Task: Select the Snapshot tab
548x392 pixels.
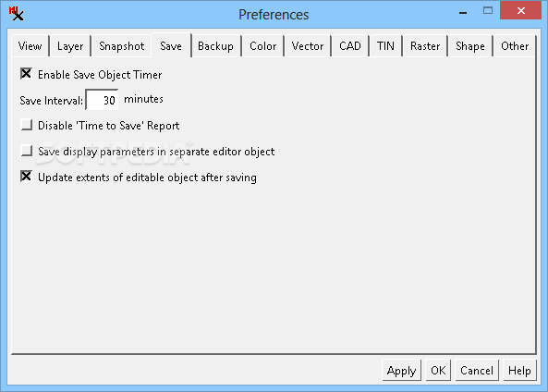Action: pos(122,46)
